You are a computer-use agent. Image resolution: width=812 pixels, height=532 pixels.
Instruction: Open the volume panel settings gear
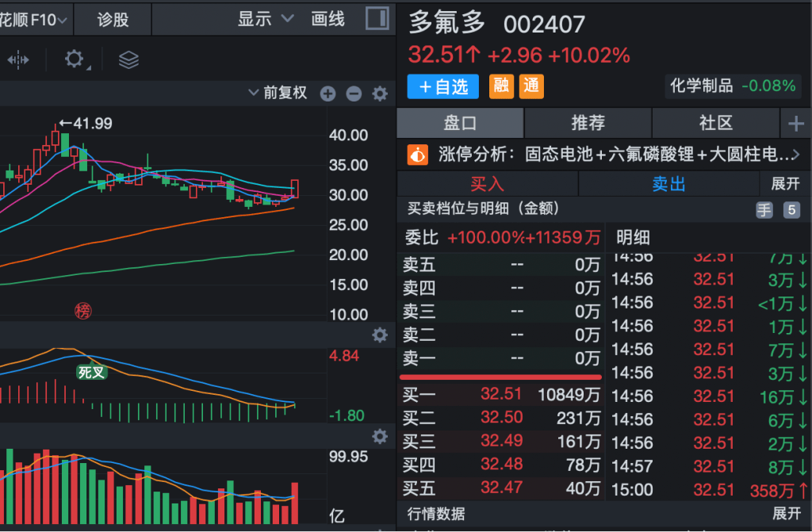[380, 436]
